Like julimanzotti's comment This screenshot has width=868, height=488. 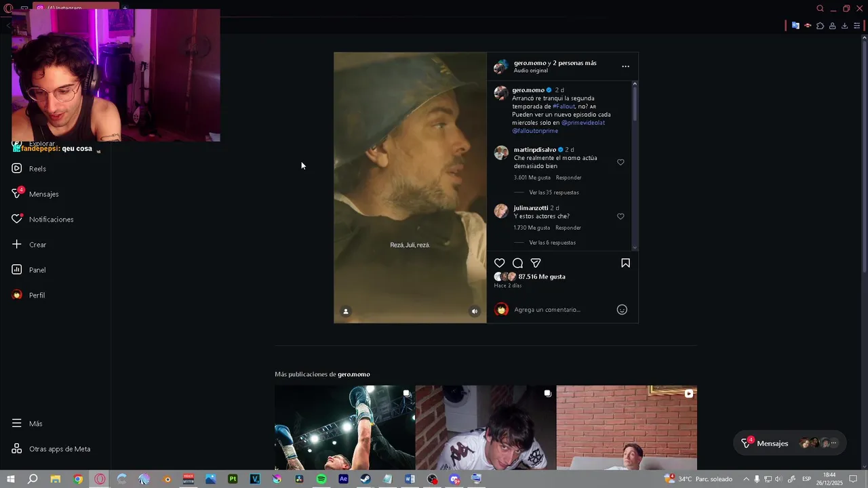tap(620, 217)
